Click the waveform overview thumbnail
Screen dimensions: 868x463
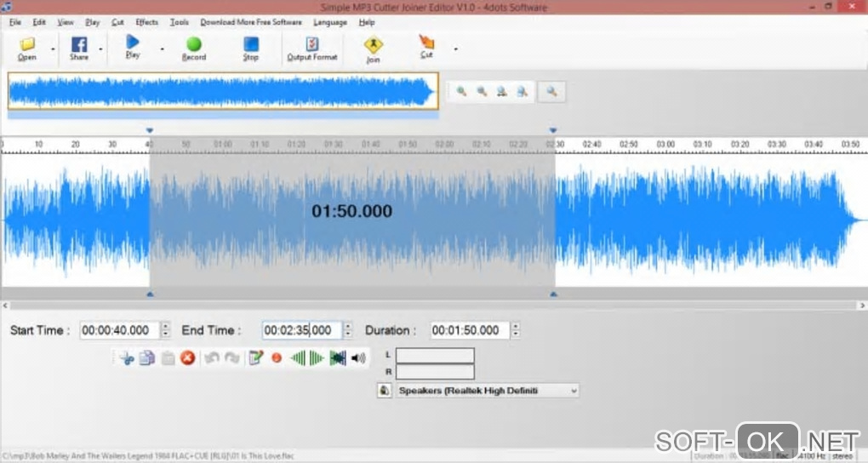click(223, 91)
